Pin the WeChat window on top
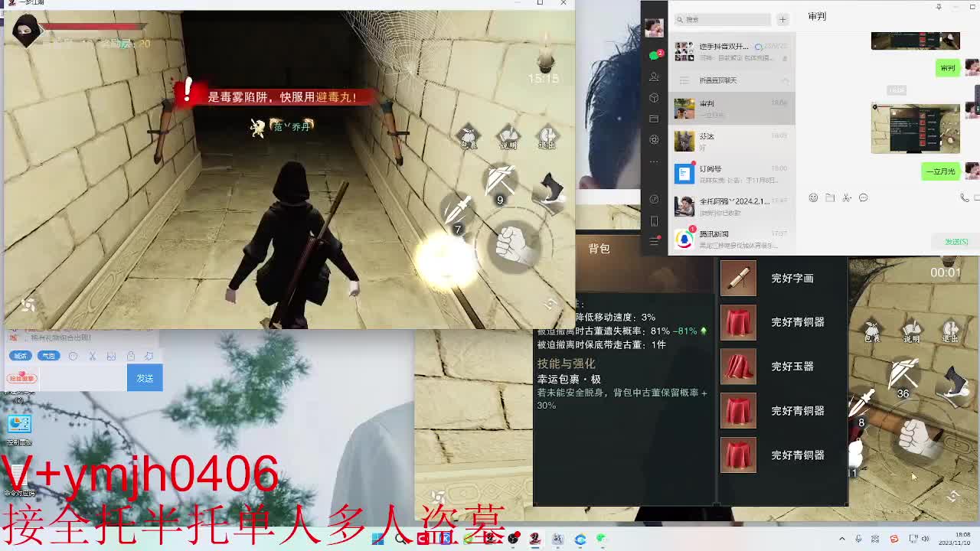Screen dimensions: 980x551 click(939, 7)
